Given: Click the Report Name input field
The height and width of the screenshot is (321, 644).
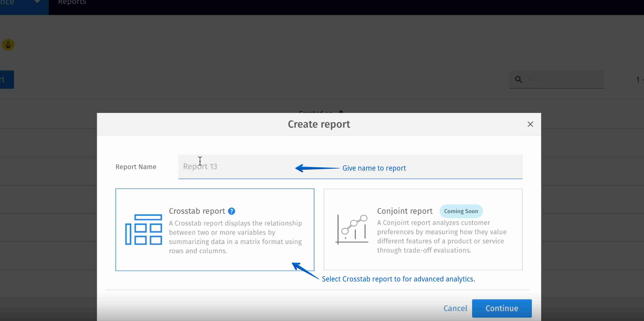Looking at the screenshot, I should 350,166.
